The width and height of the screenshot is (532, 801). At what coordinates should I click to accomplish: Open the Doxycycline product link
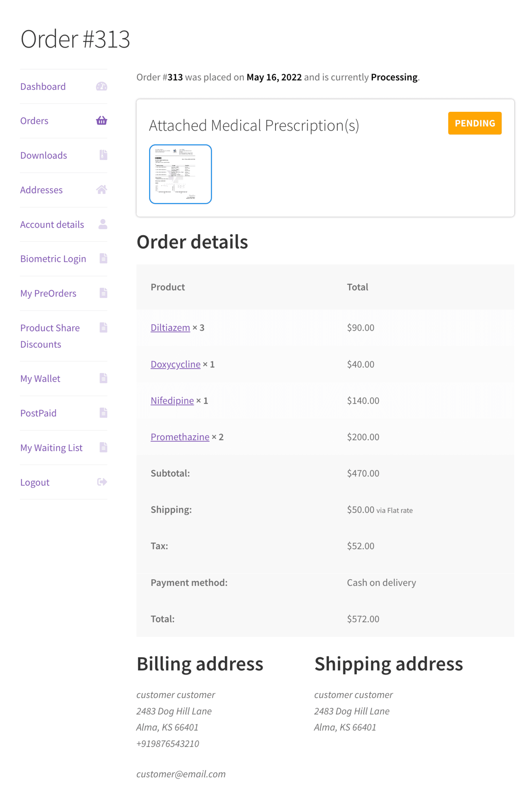(176, 364)
